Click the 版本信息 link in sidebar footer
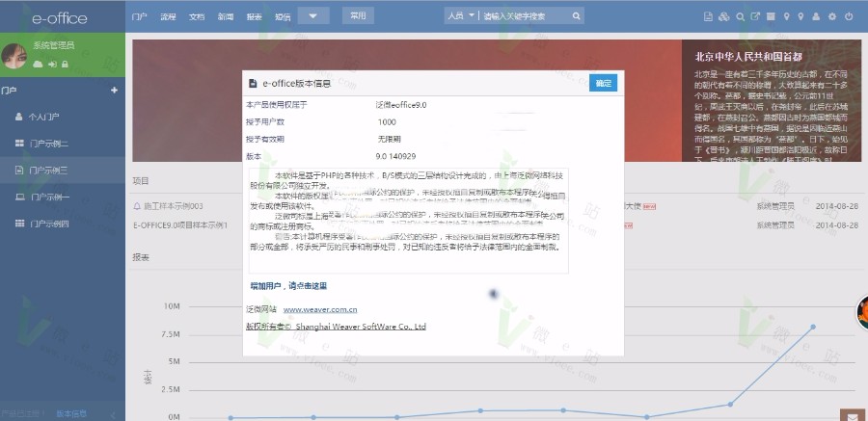Image resolution: width=868 pixels, height=421 pixels. pos(71,414)
